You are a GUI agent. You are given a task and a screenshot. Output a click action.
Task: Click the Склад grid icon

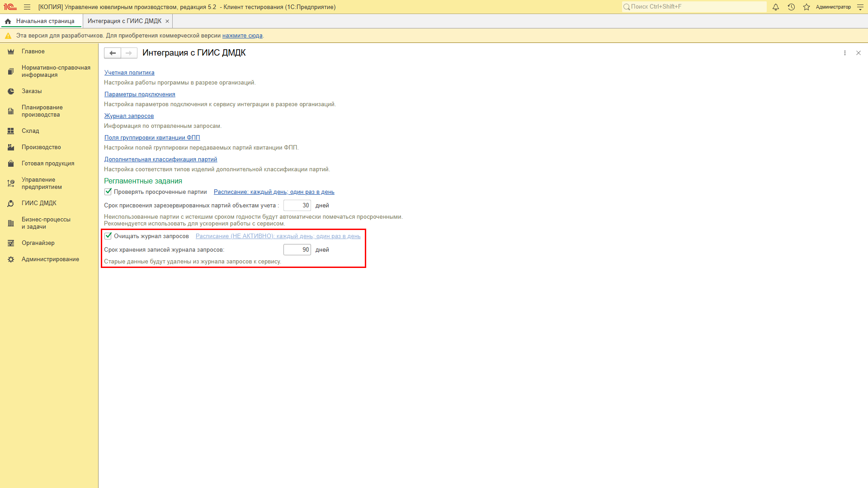pos(11,131)
